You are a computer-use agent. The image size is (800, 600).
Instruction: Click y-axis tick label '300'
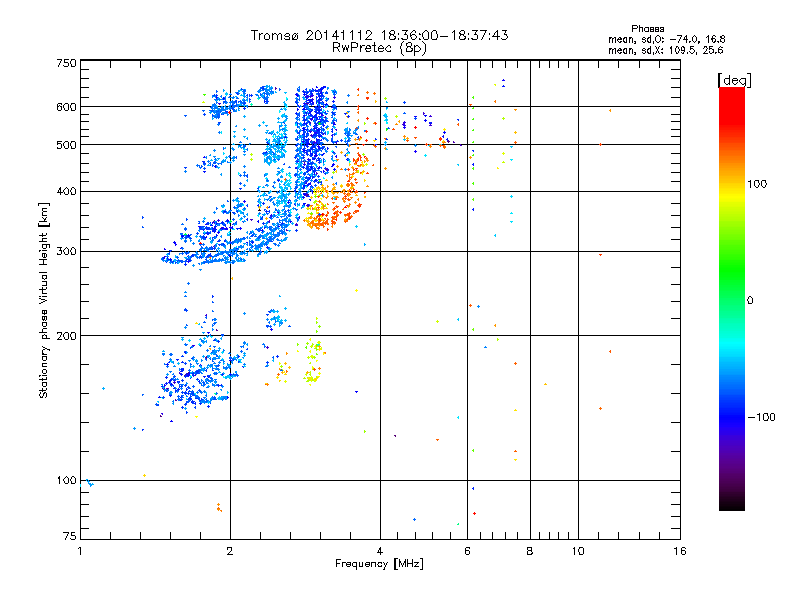click(x=66, y=251)
